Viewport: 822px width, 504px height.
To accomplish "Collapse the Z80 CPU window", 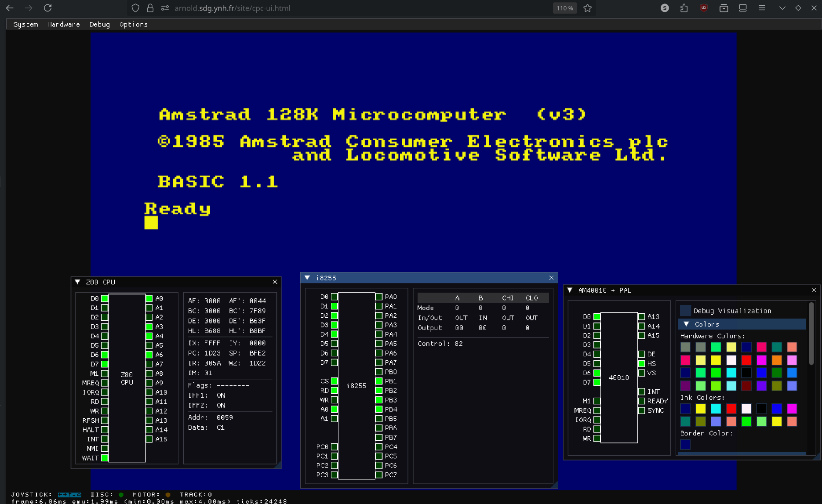I will [x=77, y=282].
